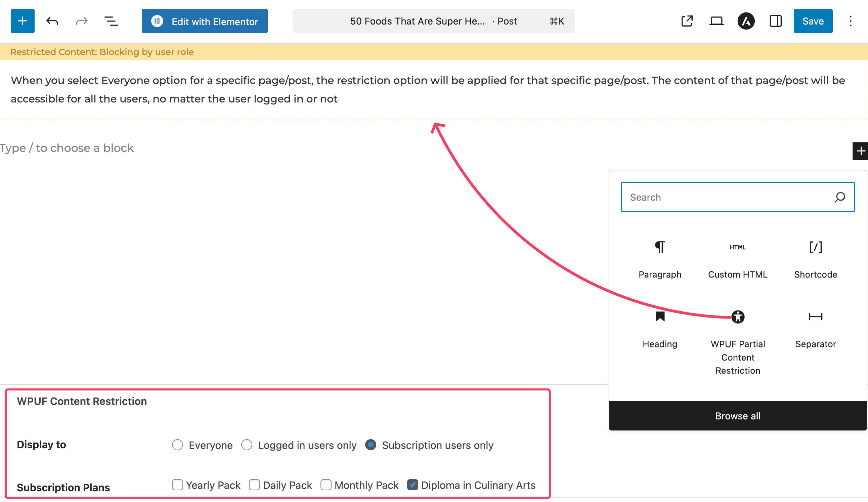Select Subscription users only radio button

pos(371,445)
